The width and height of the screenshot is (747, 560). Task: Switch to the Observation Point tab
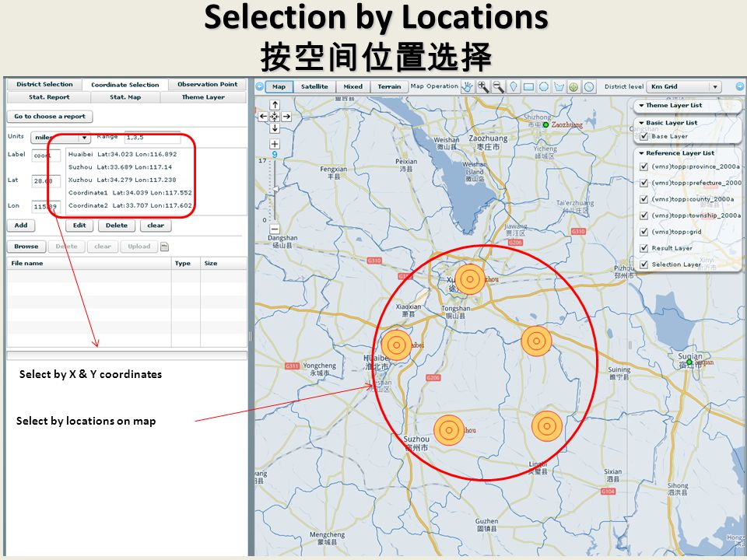[207, 84]
